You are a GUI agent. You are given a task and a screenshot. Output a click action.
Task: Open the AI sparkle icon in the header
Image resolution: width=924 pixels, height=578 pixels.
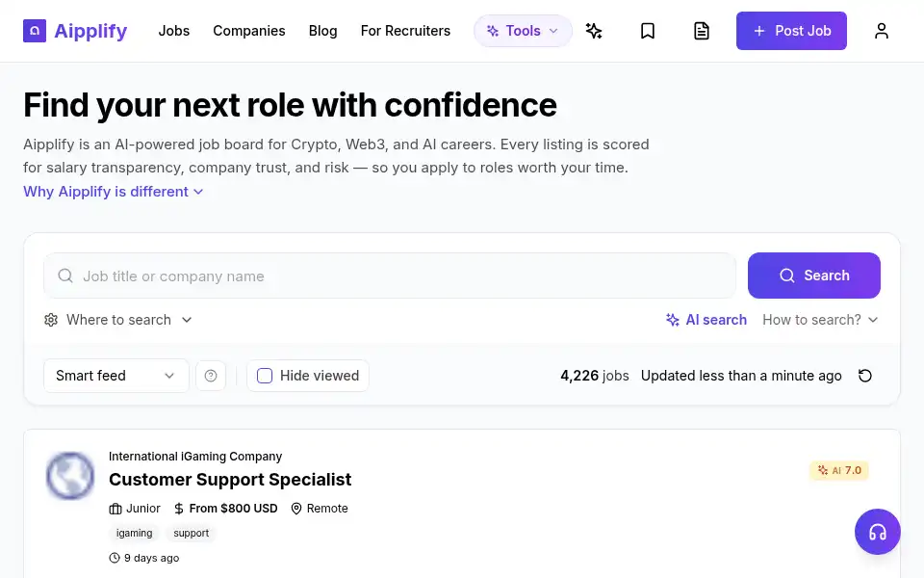click(594, 31)
